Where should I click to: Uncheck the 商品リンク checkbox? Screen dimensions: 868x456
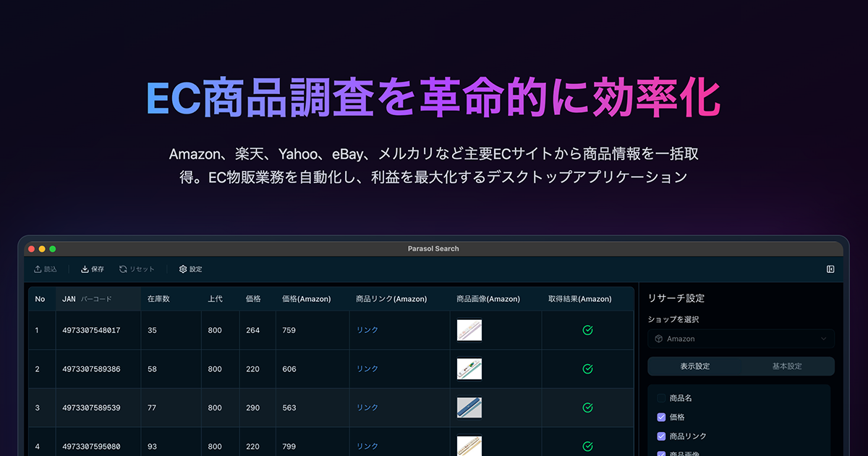[x=661, y=436]
